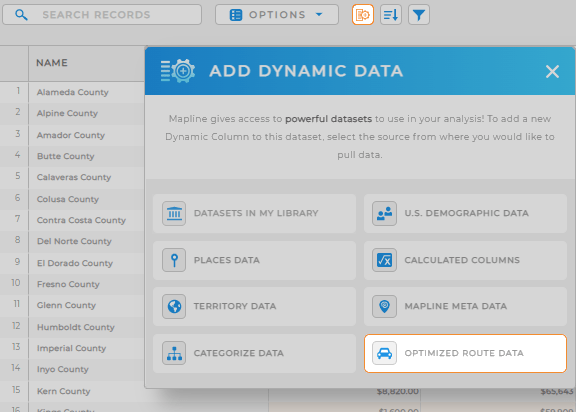Select U.S. Demographic Data option
Image resolution: width=576 pixels, height=412 pixels.
465,213
